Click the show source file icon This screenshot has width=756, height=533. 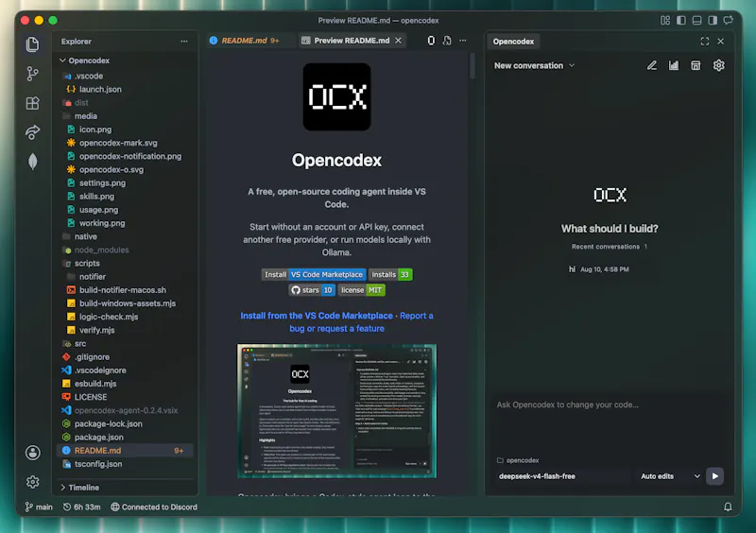click(447, 41)
